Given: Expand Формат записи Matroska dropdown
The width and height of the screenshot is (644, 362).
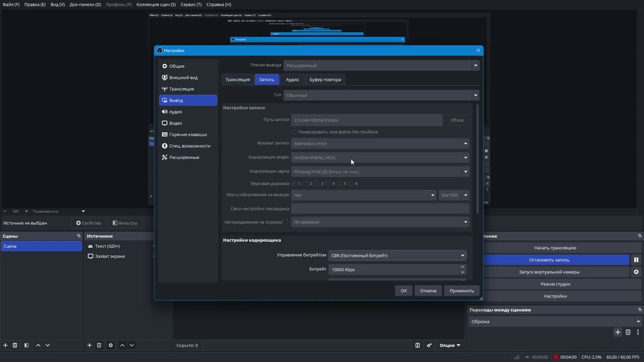Looking at the screenshot, I should pyautogui.click(x=380, y=143).
